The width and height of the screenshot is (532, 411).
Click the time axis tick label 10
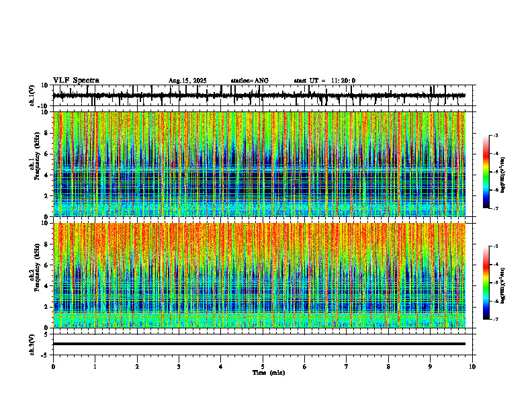tap(472, 367)
